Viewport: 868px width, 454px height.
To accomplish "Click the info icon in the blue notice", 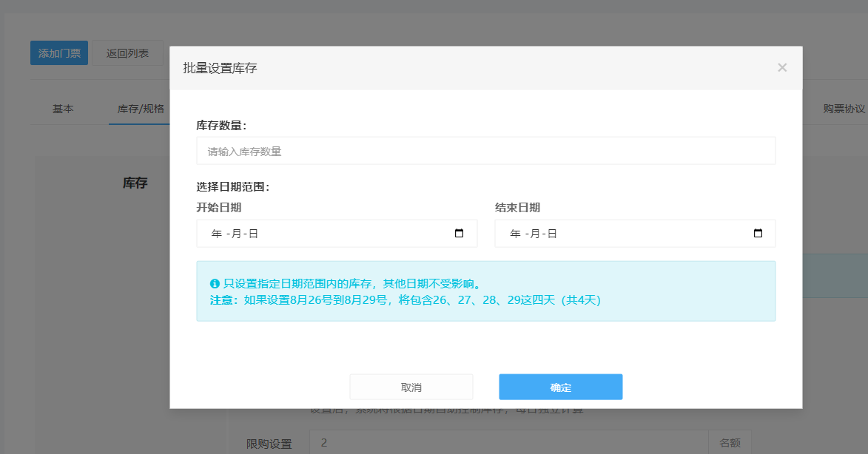I will (215, 283).
